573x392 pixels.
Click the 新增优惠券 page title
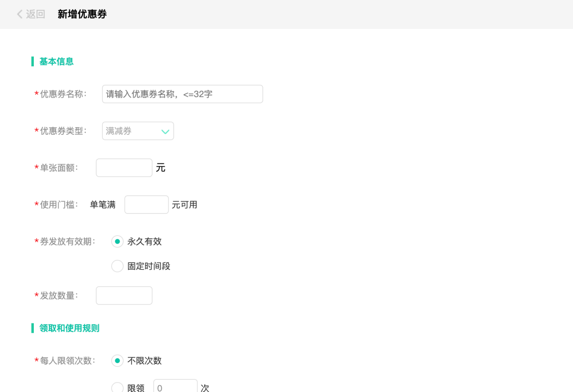tap(82, 14)
